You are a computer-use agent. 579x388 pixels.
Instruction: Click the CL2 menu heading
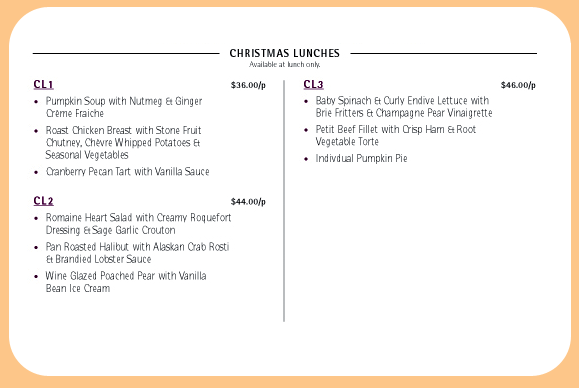(x=44, y=201)
